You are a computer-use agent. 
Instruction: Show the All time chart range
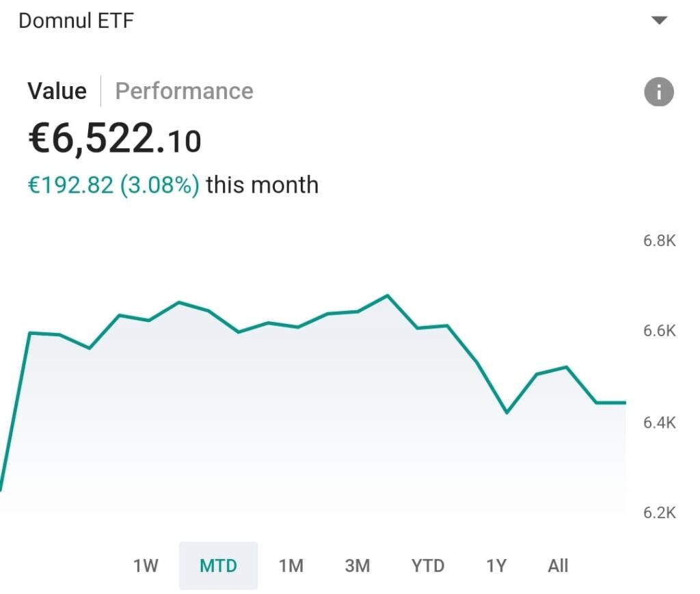(558, 566)
